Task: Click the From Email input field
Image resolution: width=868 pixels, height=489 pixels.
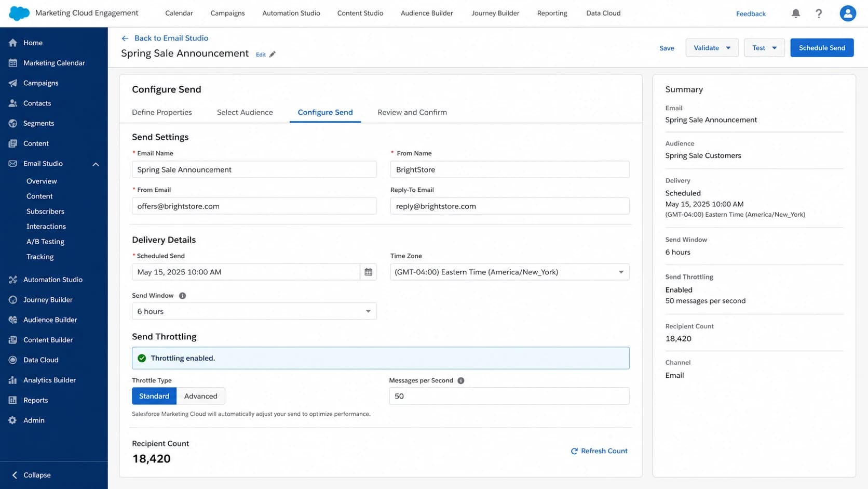Action: click(x=254, y=206)
